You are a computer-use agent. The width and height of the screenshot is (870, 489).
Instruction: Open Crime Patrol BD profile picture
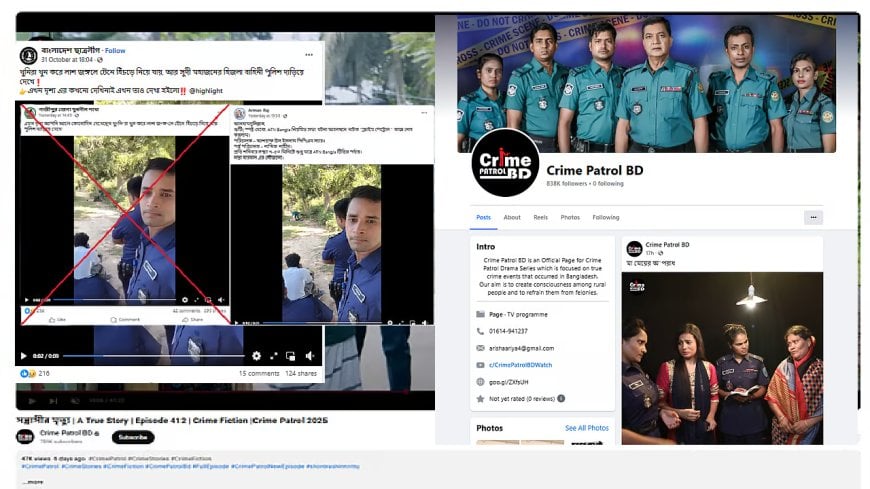(505, 162)
